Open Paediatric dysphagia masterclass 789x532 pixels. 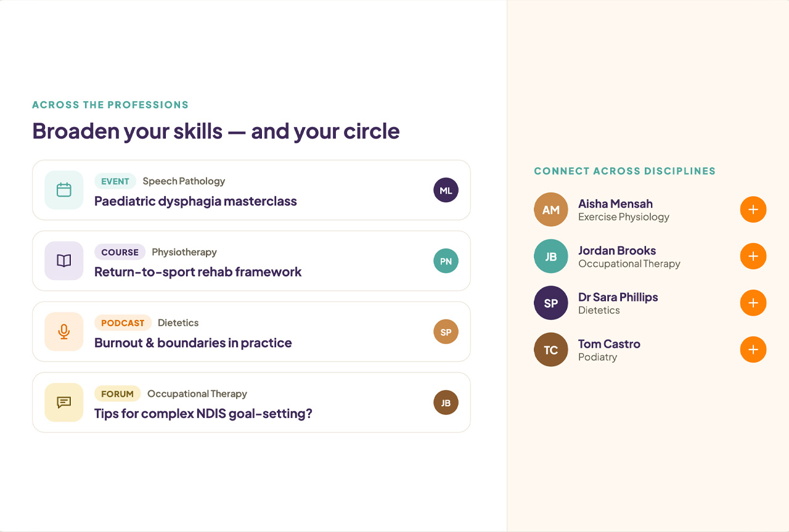tap(195, 201)
